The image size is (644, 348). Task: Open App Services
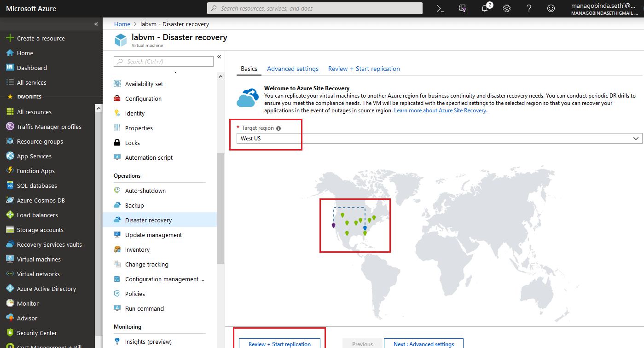pos(34,156)
